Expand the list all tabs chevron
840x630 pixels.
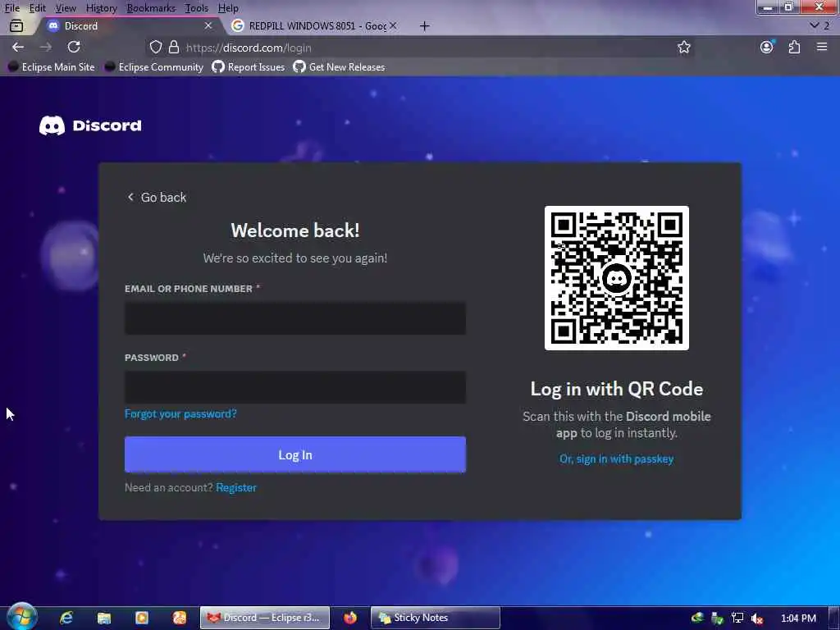point(815,25)
